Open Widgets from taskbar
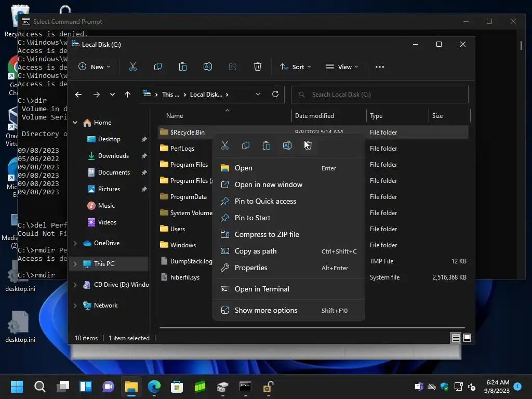Viewport: 532px width, 399px height. 86,387
